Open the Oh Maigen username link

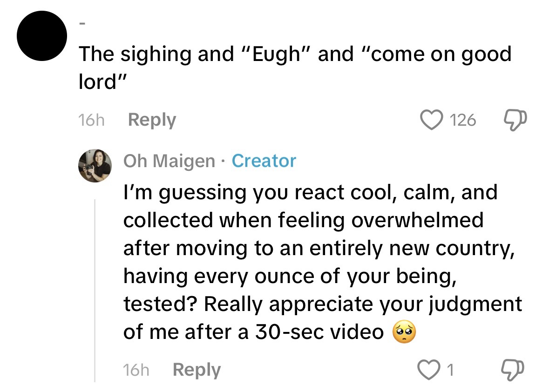[169, 161]
